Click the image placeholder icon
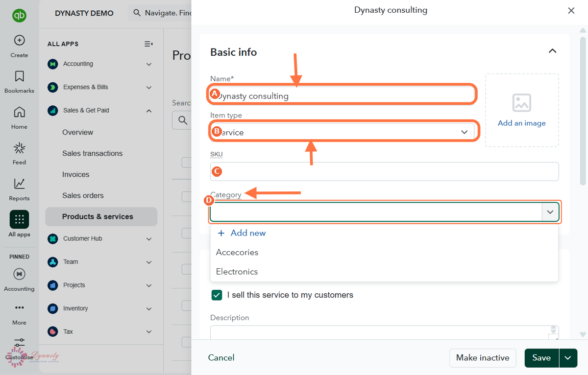 tap(522, 103)
